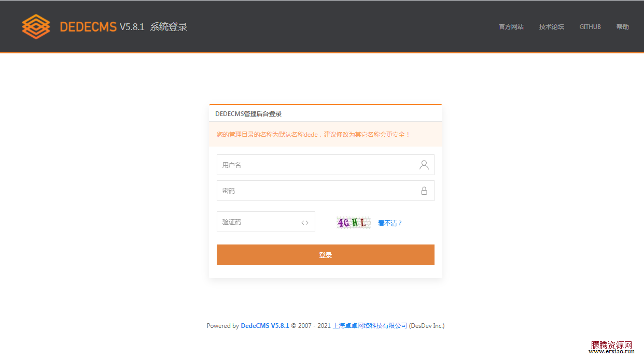This screenshot has width=644, height=360.
Task: Click the 4GHL captcha image
Action: [x=354, y=223]
